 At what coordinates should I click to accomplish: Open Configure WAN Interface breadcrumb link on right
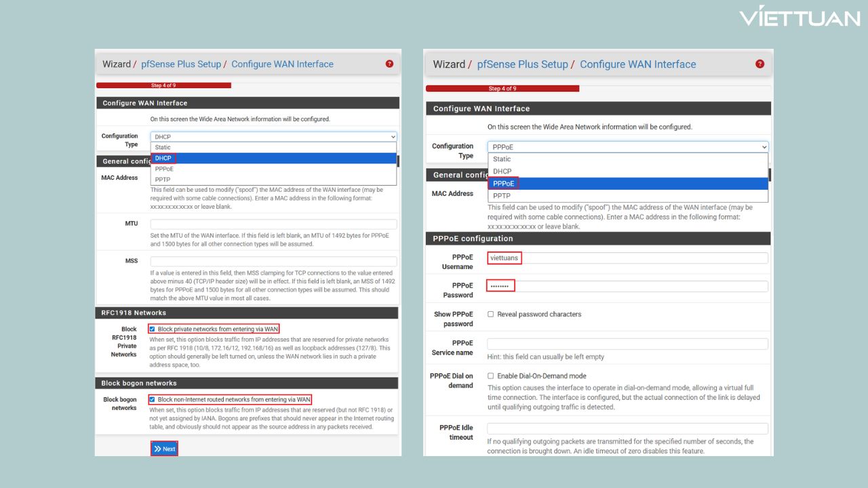637,64
